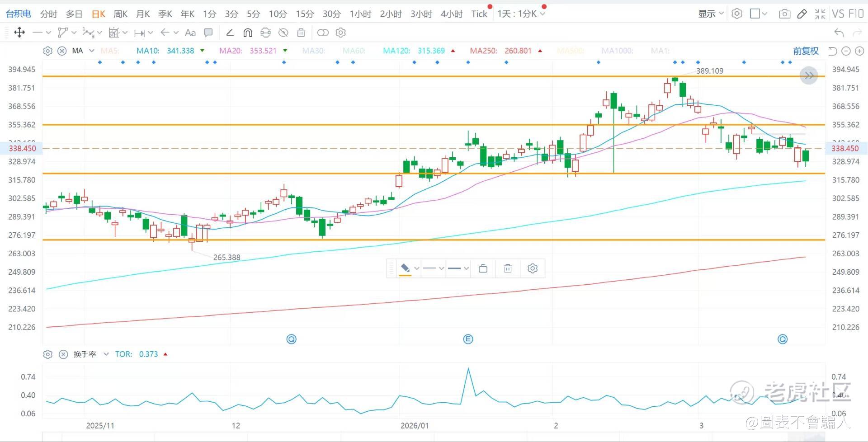Open chart settings gear beside 显示
This screenshot has height=442, width=868.
click(737, 14)
